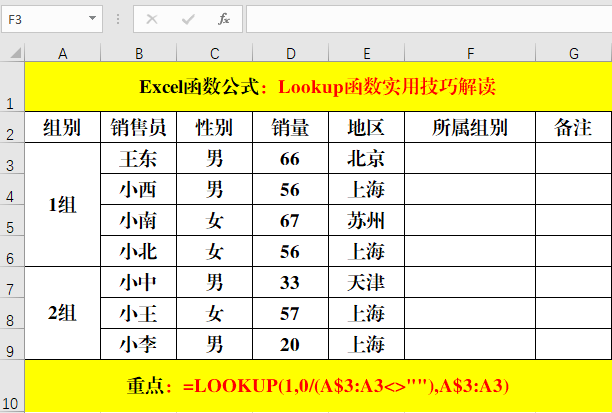Viewport: 612px width, 413px height.
Task: Click the sales value 67
Action: [x=291, y=220]
